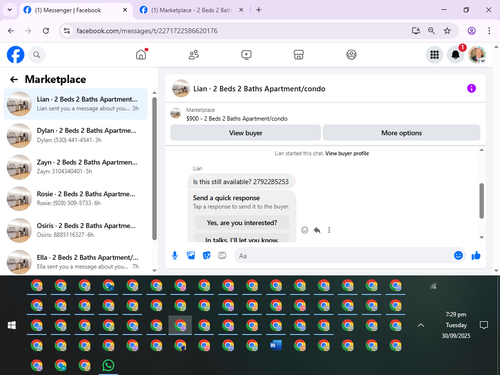Select the Dylan conversation
Viewport: 500px width, 375px height.
[x=75, y=135]
